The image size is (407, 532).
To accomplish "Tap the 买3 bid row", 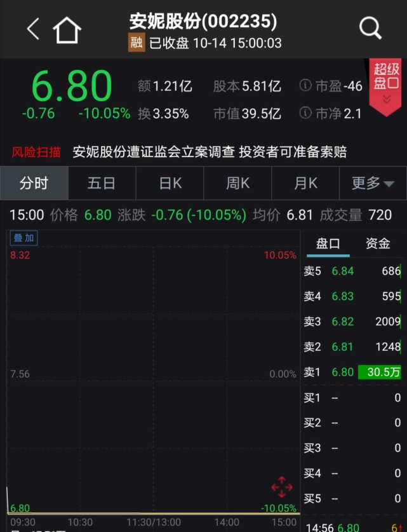I will coord(352,448).
